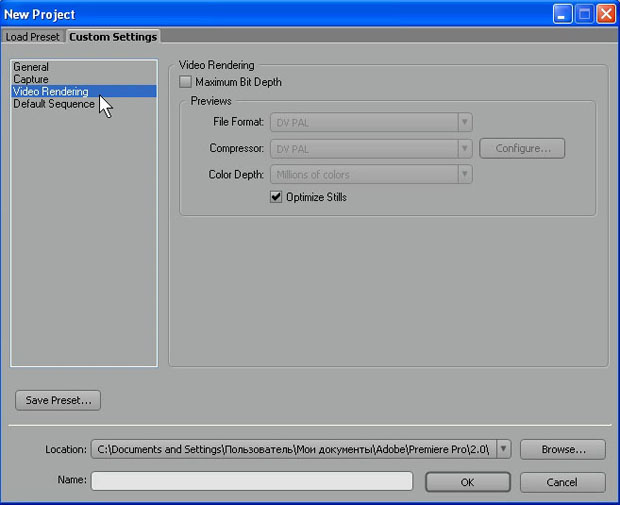
Task: Minimize the New Project window
Action: click(562, 14)
